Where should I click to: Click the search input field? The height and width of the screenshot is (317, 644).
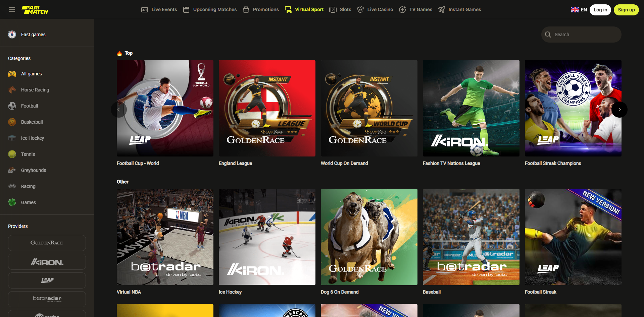tap(581, 35)
